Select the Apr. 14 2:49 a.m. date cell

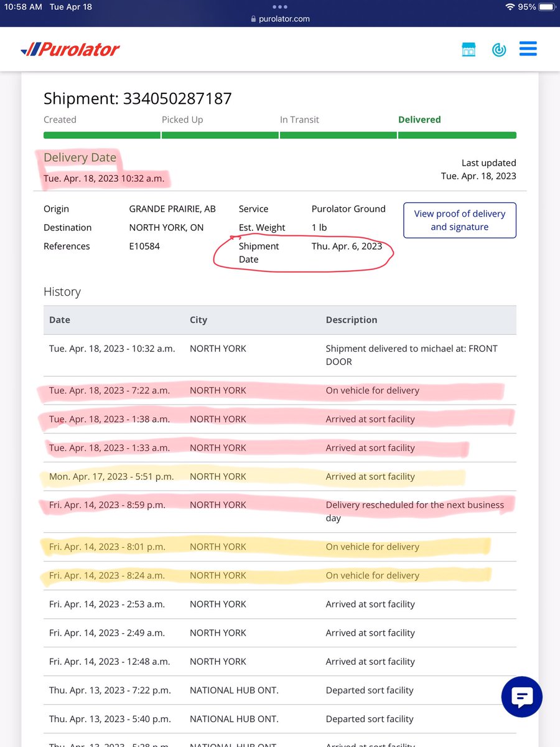pos(107,632)
